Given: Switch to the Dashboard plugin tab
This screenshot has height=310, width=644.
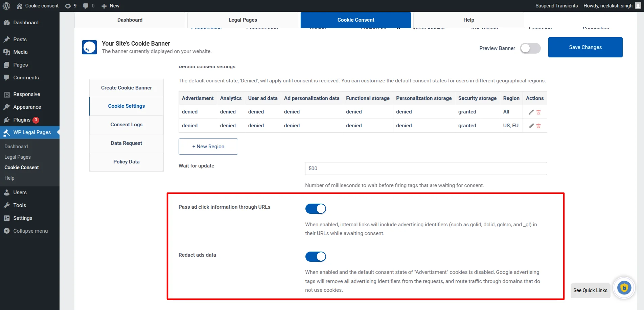Looking at the screenshot, I should [x=130, y=20].
